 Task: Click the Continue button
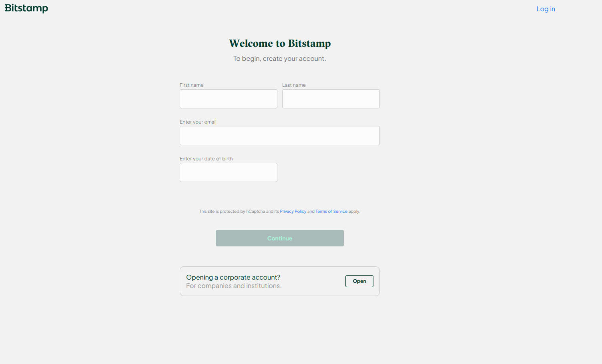point(280,238)
